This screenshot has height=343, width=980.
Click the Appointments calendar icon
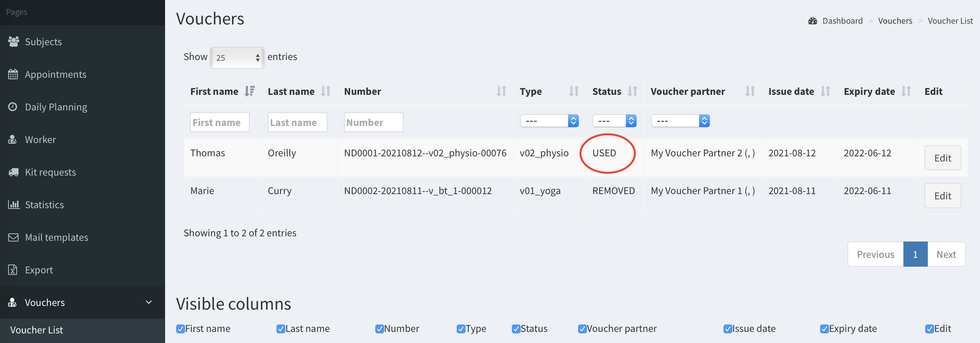coord(13,74)
